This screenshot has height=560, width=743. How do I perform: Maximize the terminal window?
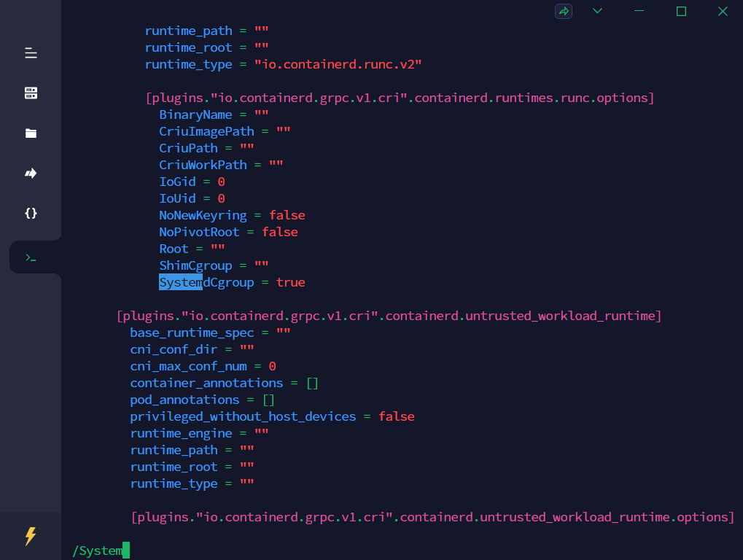tap(681, 11)
